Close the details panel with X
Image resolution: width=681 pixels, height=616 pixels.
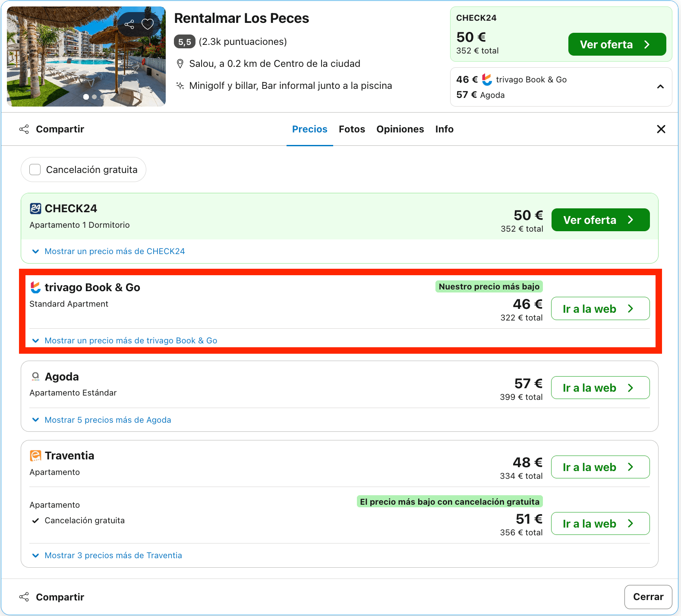point(661,129)
